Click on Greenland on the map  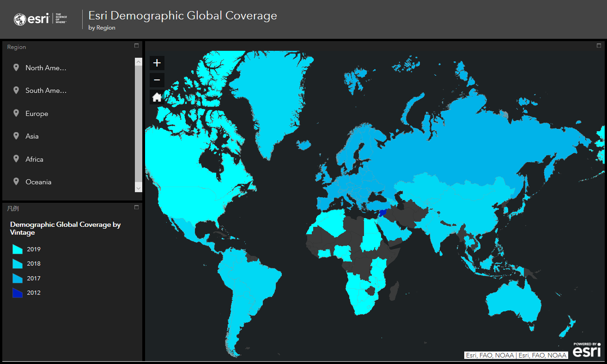[x=268, y=102]
